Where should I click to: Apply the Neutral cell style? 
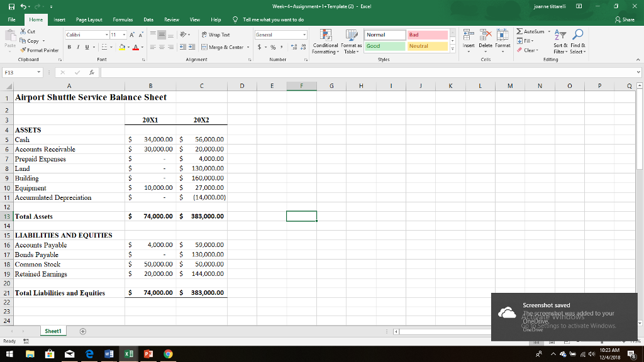(427, 46)
